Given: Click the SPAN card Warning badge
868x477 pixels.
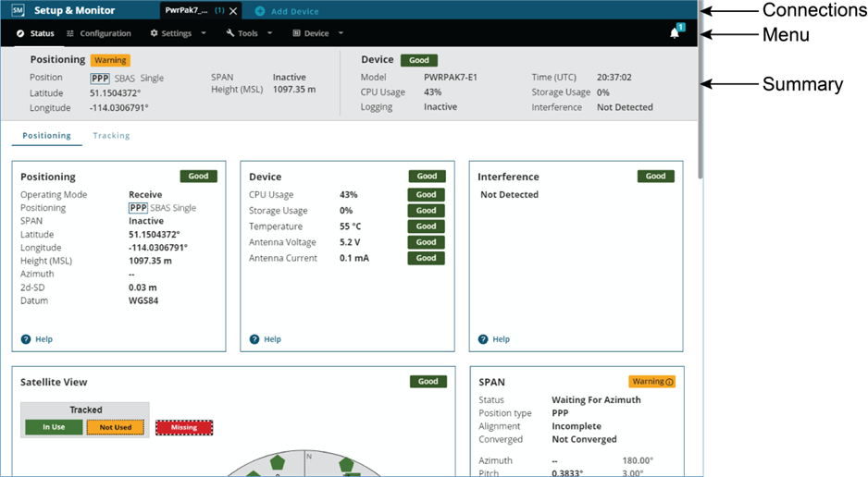Looking at the screenshot, I should click(x=652, y=382).
